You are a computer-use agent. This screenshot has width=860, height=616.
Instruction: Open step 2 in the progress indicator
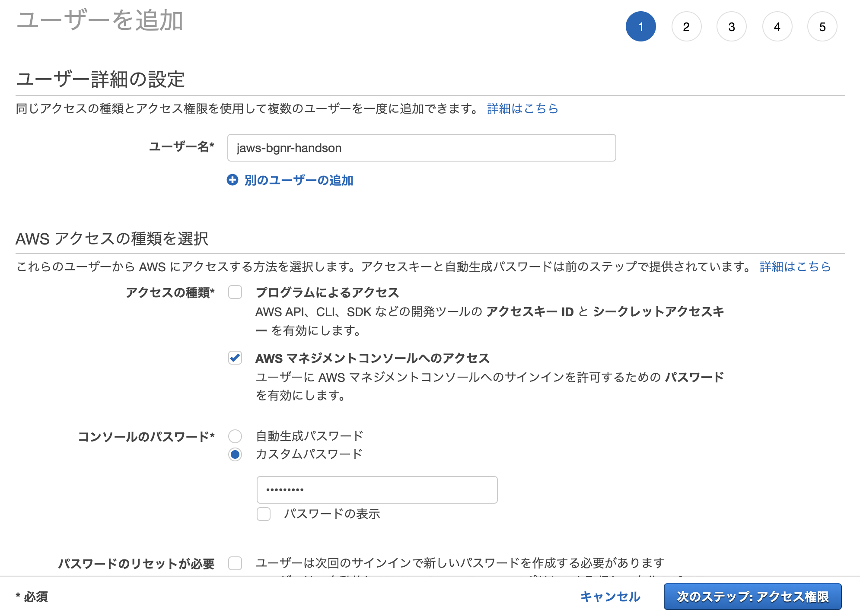pyautogui.click(x=687, y=26)
